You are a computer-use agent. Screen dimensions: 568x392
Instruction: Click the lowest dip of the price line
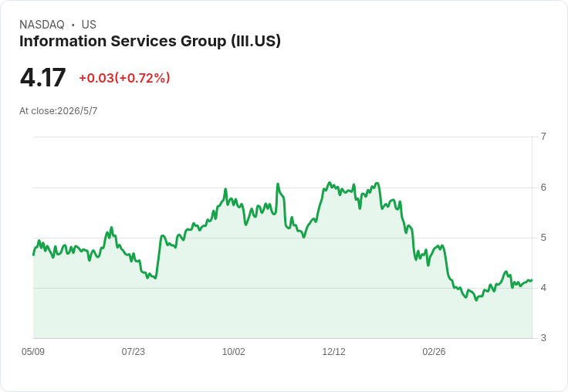point(476,300)
